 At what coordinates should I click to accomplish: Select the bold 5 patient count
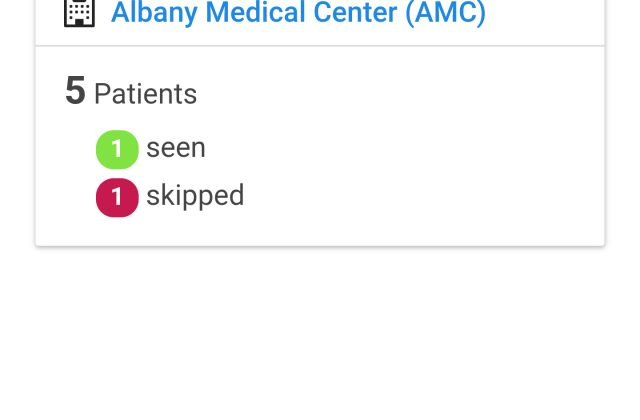pyautogui.click(x=76, y=91)
